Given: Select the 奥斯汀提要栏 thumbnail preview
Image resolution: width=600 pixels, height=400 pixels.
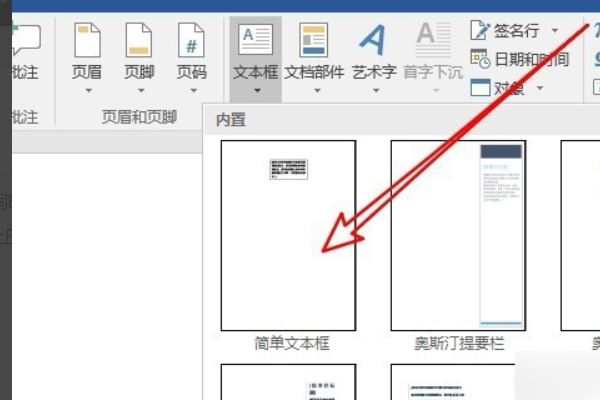Looking at the screenshot, I should click(458, 235).
